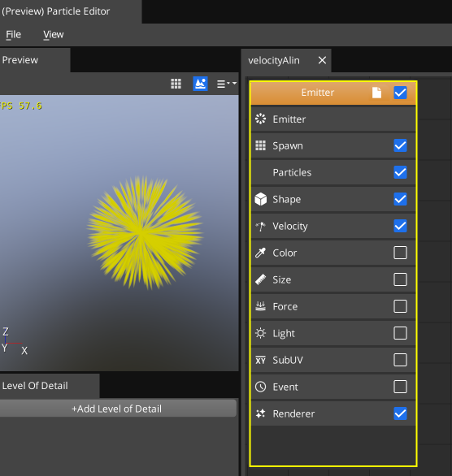Open the View menu

(54, 35)
